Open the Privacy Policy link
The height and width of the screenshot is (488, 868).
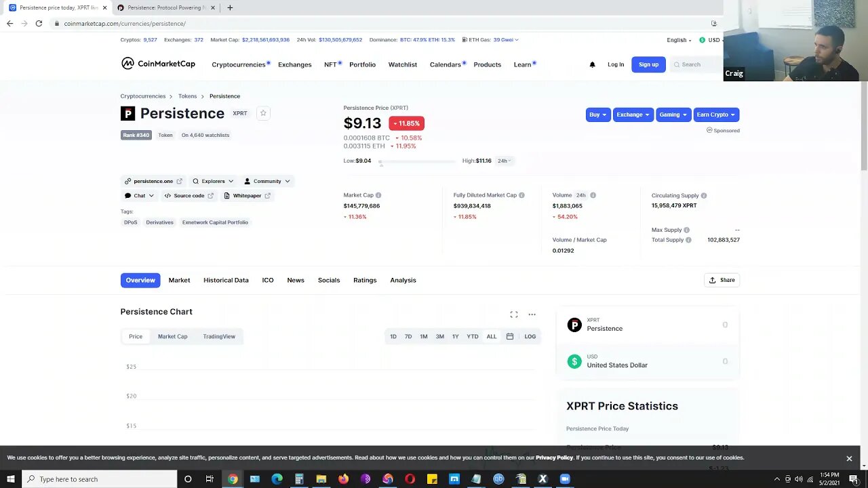coord(555,457)
